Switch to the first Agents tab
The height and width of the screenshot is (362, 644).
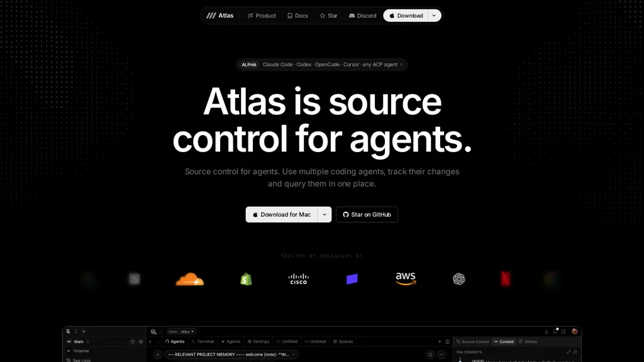(175, 341)
